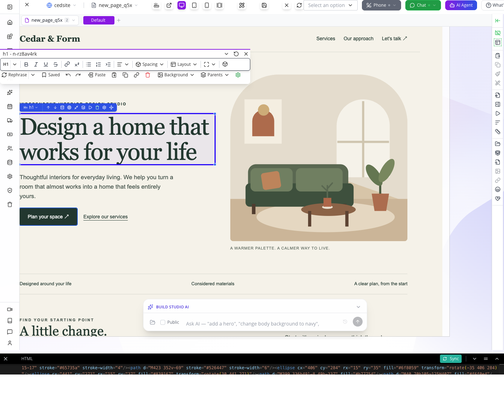504x420 pixels.
Task: Open the green settings gear in toolbar
Action: click(x=238, y=75)
